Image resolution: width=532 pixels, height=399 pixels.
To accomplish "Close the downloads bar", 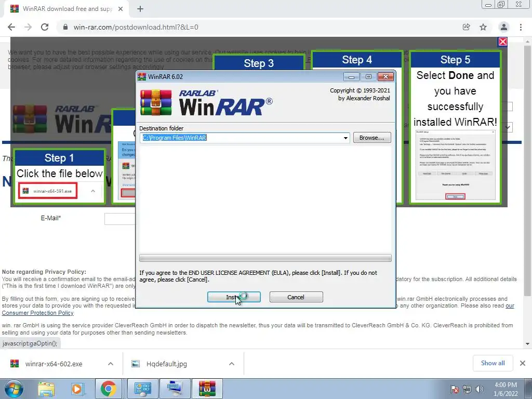I will coord(523,363).
